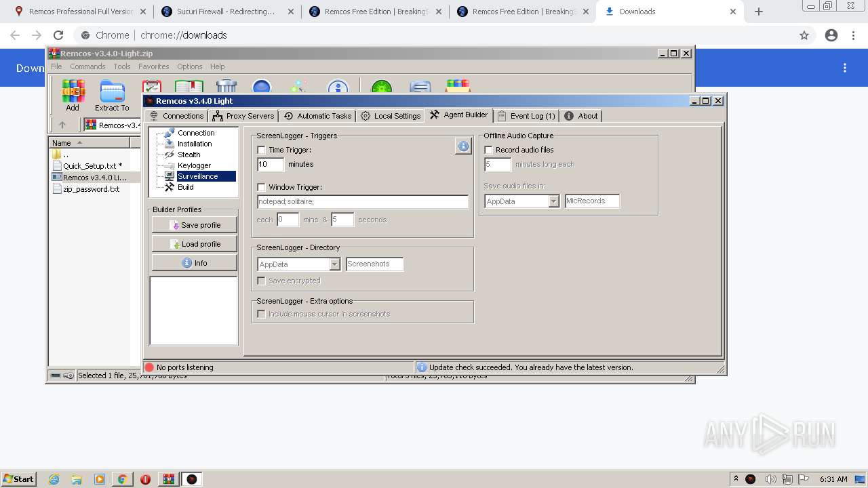Open a new Chrome tab

click(x=759, y=12)
